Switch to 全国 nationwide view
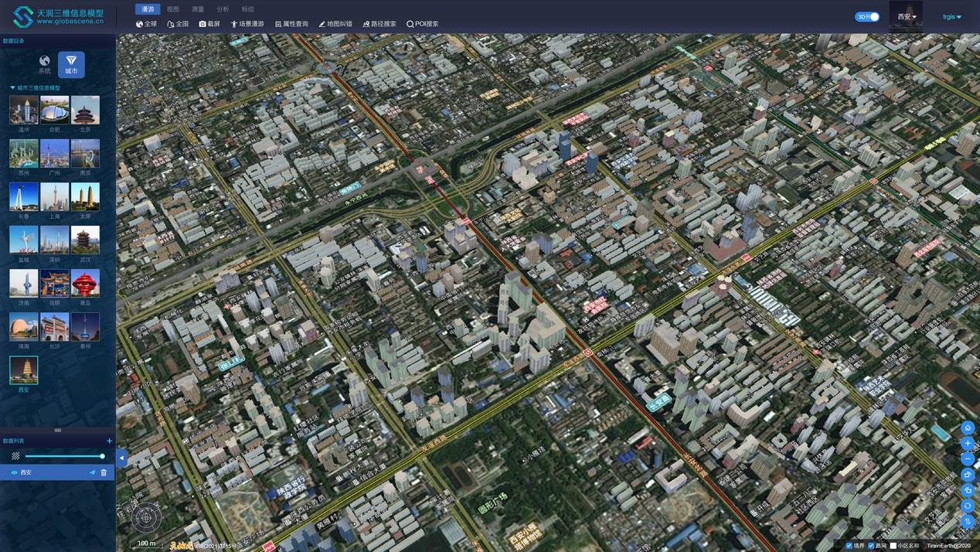The width and height of the screenshot is (980, 552). coord(178,24)
